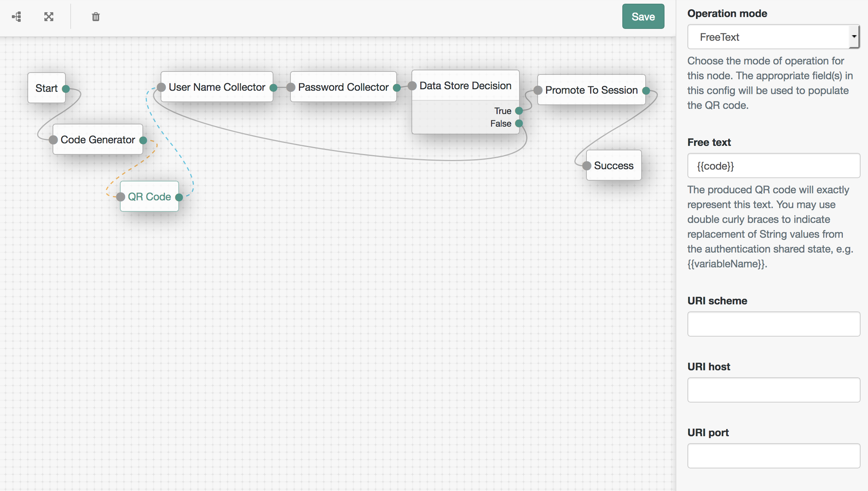
Task: Click the QR Code node output connector
Action: [x=179, y=197]
